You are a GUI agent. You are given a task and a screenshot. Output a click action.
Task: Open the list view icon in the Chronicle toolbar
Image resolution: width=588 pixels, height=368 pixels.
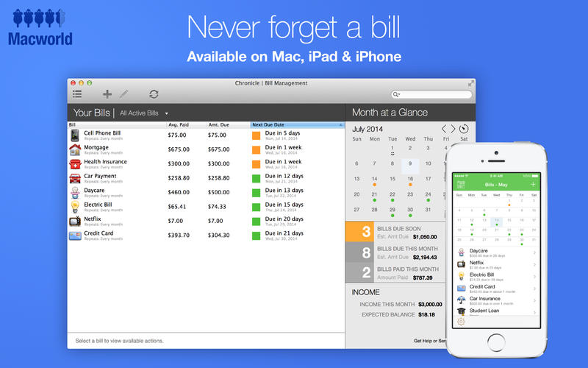(77, 94)
